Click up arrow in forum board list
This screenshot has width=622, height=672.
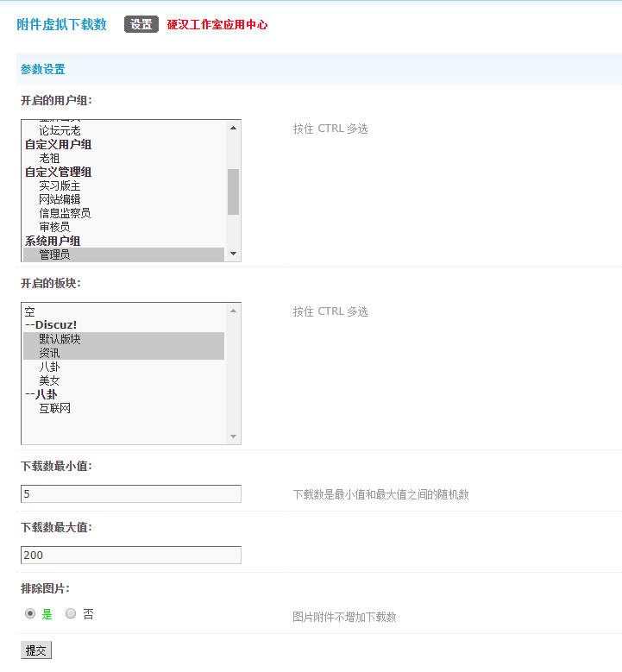(x=233, y=311)
